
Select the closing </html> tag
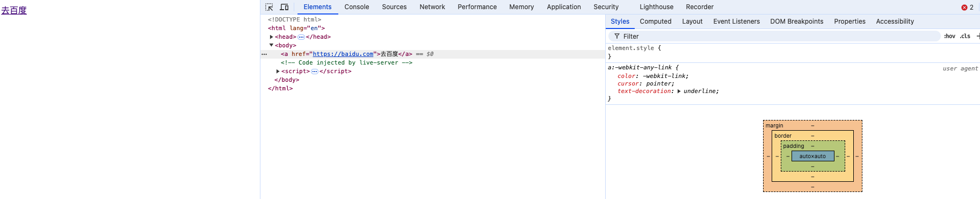tap(280, 89)
